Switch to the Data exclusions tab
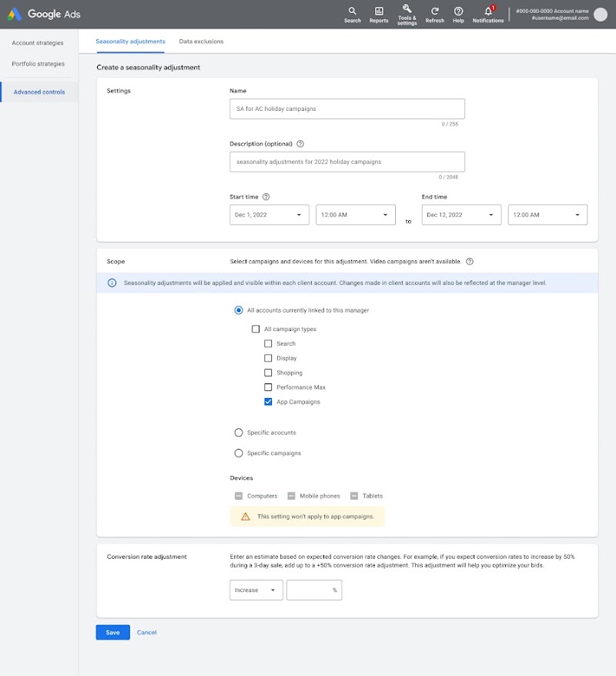This screenshot has width=616, height=676. (202, 42)
